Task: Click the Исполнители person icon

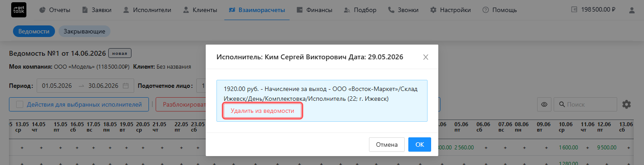Action: click(x=126, y=10)
